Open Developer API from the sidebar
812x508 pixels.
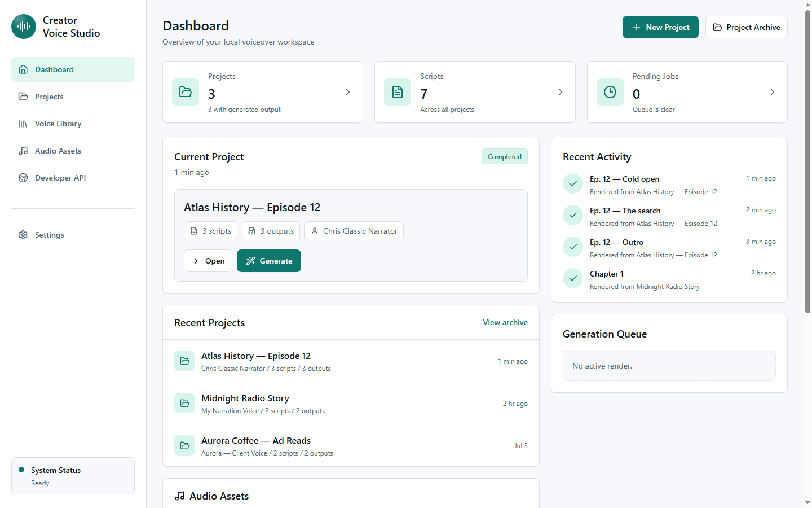pyautogui.click(x=73, y=178)
